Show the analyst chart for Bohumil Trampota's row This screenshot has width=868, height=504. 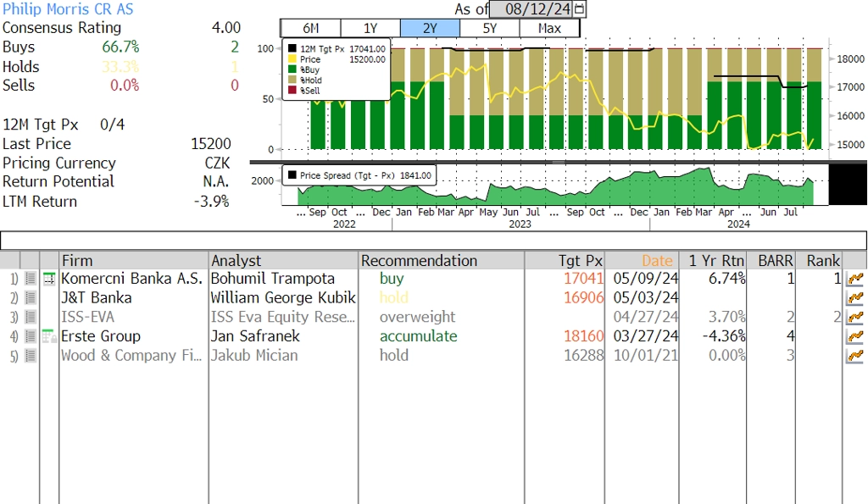pos(855,279)
